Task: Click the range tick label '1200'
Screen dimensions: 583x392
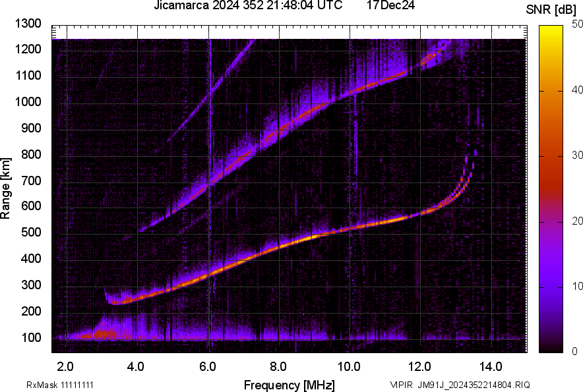Action: [28, 49]
